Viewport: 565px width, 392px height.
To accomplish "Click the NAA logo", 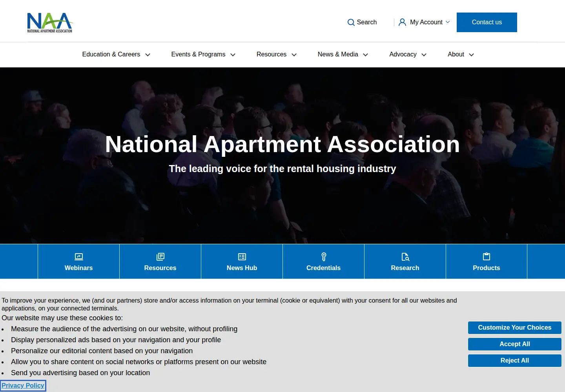I will pyautogui.click(x=50, y=23).
